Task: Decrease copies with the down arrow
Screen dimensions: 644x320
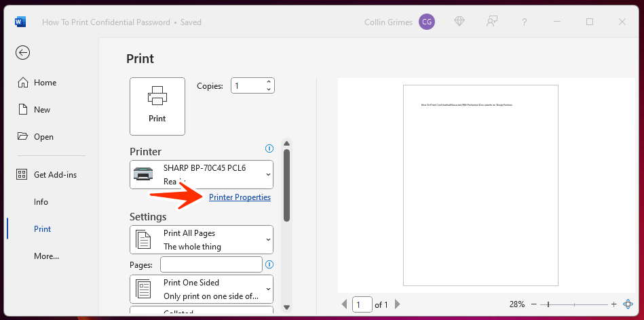Action: [x=269, y=89]
